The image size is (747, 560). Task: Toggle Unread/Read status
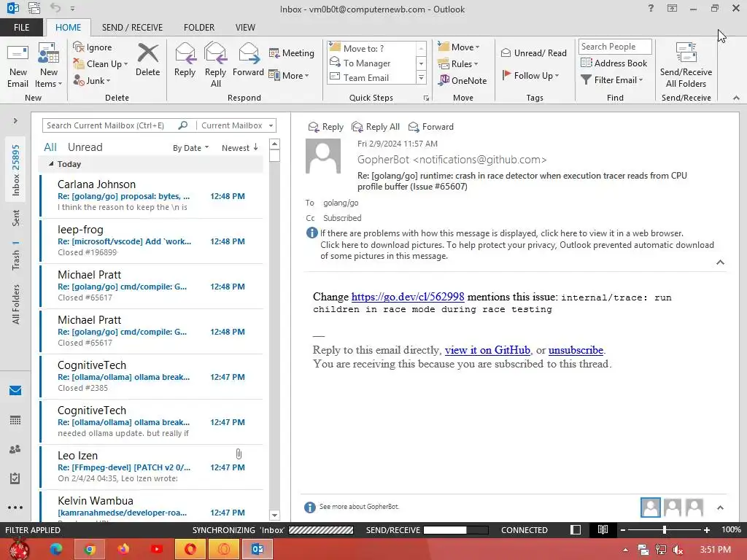click(x=534, y=52)
